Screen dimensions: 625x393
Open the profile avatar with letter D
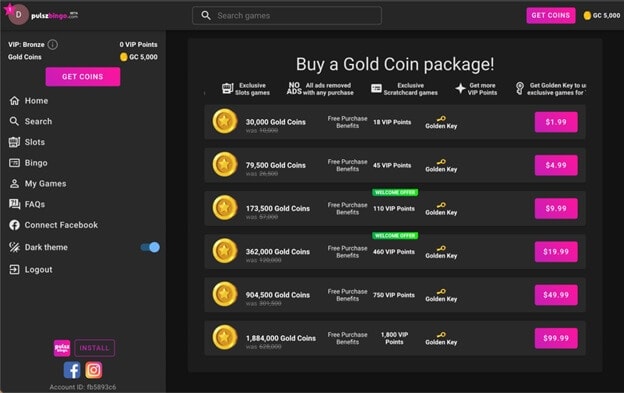18,15
